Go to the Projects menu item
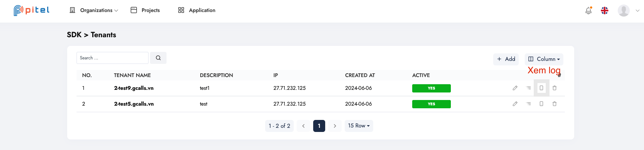This screenshot has height=150, width=644. tap(145, 10)
